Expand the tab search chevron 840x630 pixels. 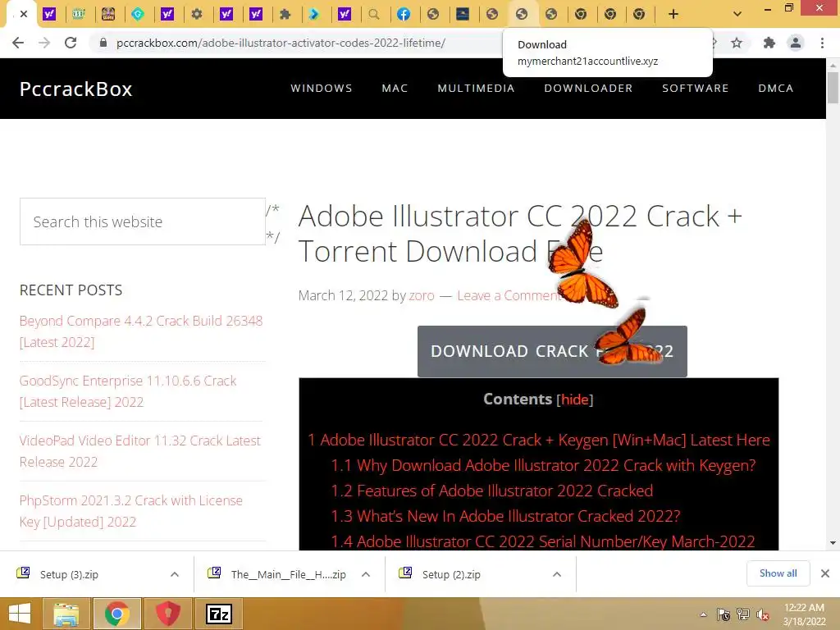[x=737, y=15]
